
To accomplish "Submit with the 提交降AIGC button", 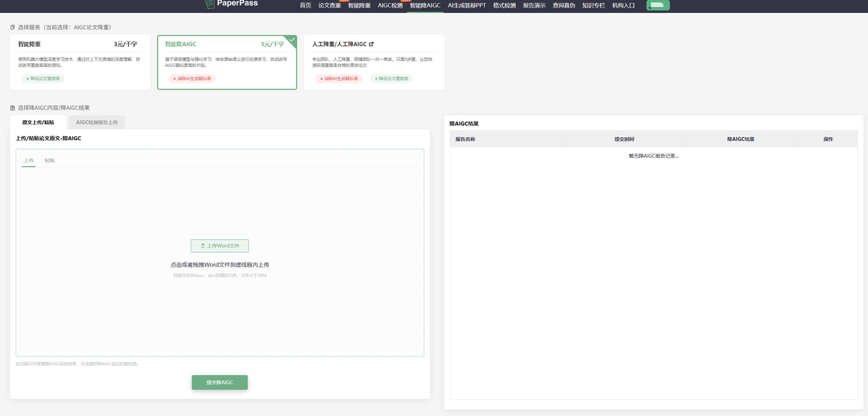I will [x=220, y=383].
